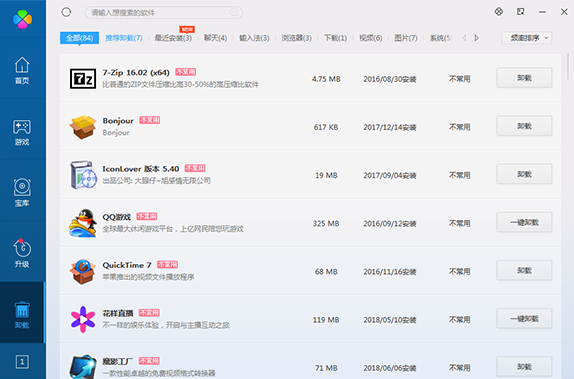Image resolution: width=574 pixels, height=379 pixels.
Task: Uninstall QuickTime 7 with 卸载 button
Action: [524, 270]
